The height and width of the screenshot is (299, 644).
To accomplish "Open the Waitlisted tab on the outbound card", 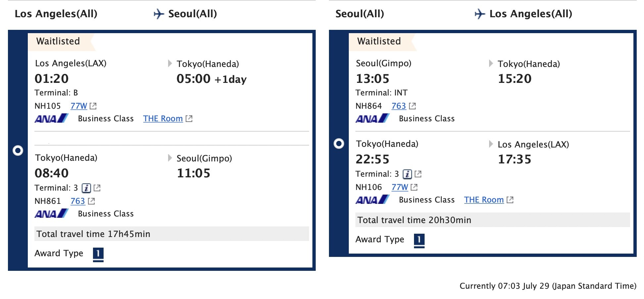I will coord(59,41).
